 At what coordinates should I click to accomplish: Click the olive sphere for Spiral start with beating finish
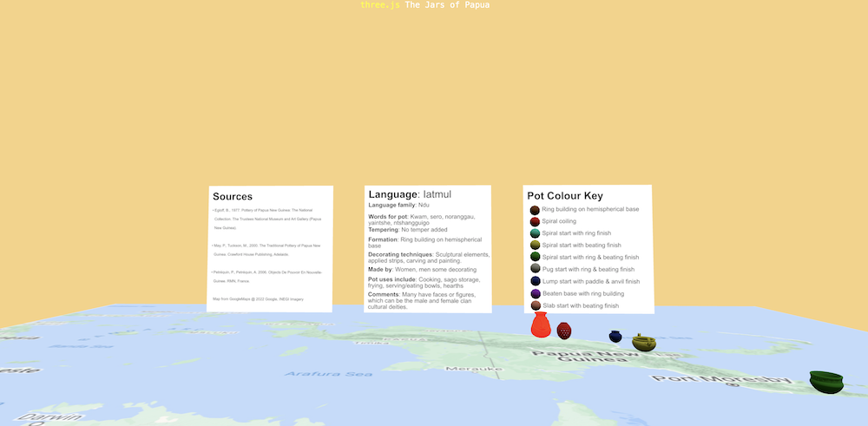click(535, 245)
